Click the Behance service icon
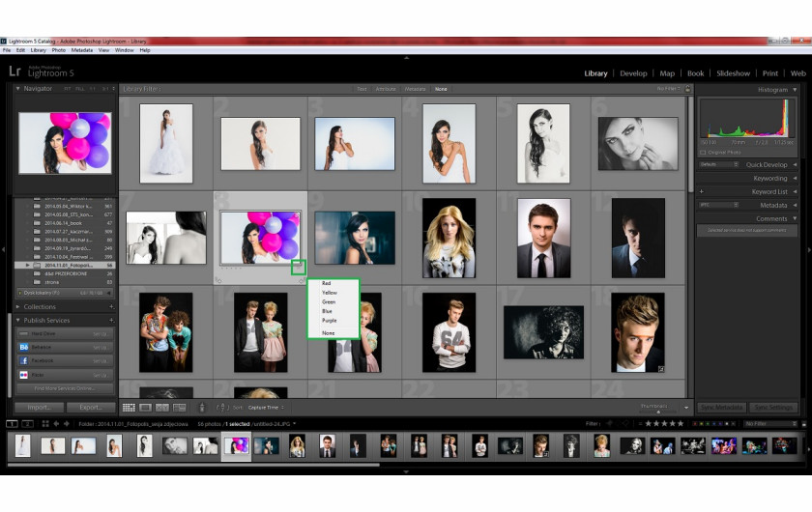 pyautogui.click(x=24, y=348)
